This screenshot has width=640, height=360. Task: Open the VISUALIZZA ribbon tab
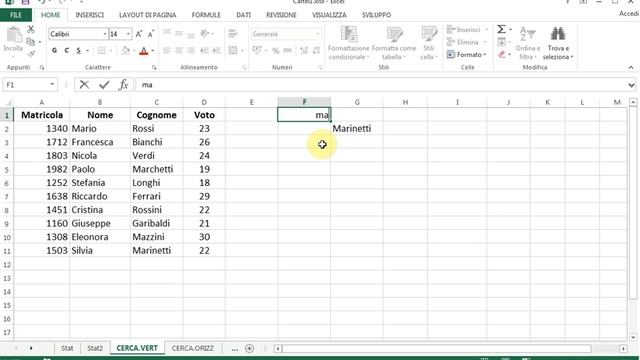pyautogui.click(x=329, y=15)
